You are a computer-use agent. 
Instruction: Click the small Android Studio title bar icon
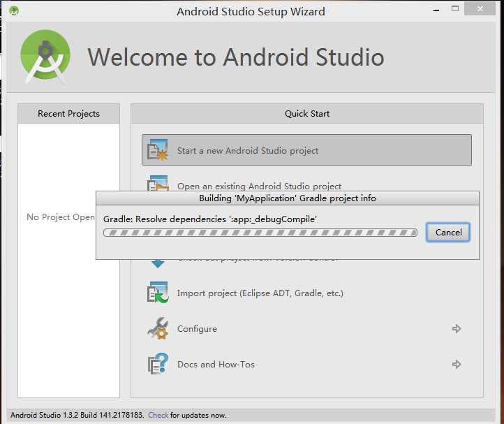[14, 11]
